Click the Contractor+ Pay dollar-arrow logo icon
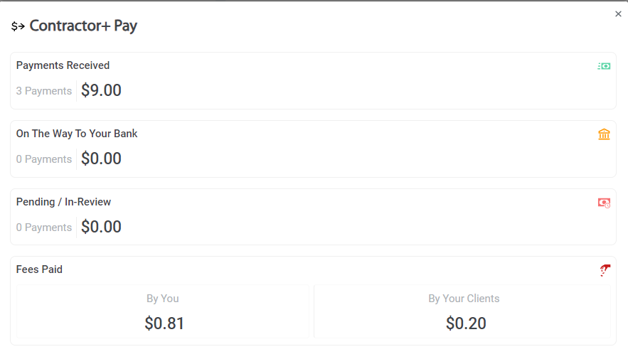The width and height of the screenshot is (628, 364). [18, 26]
